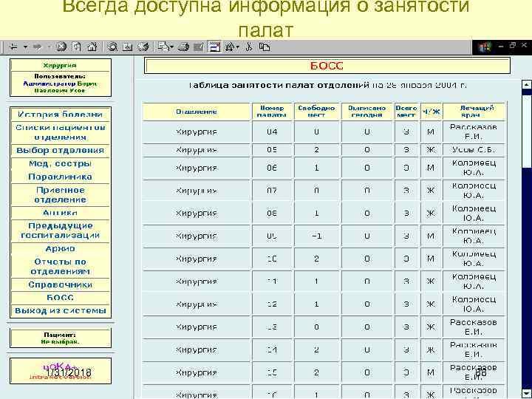Click the red БОСС page title banner

[327, 66]
